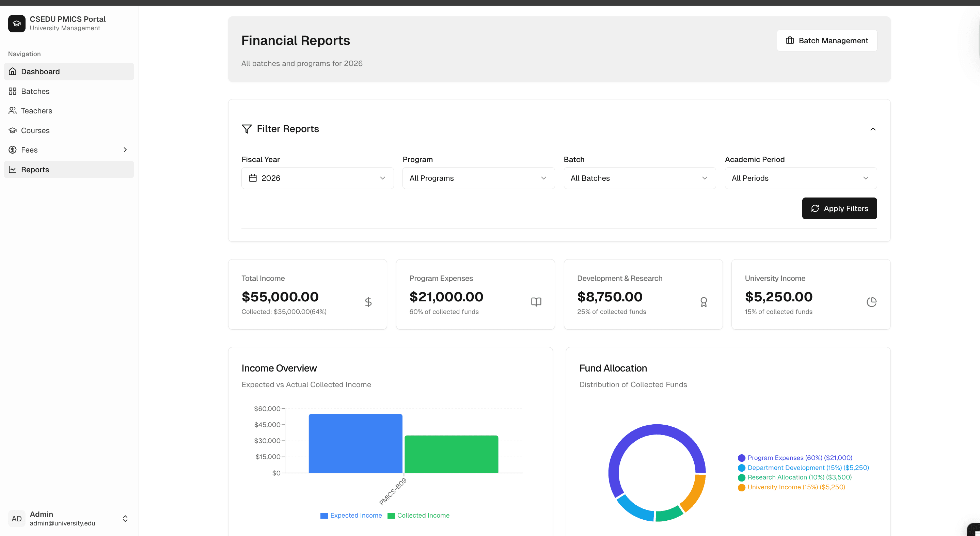Click the Apply Filters button
980x536 pixels.
[840, 208]
